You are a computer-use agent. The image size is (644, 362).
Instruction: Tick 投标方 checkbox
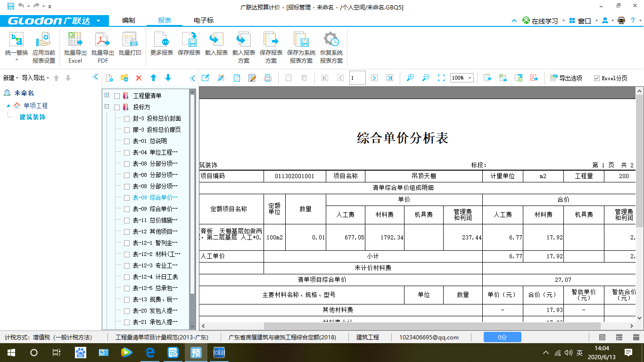[117, 107]
